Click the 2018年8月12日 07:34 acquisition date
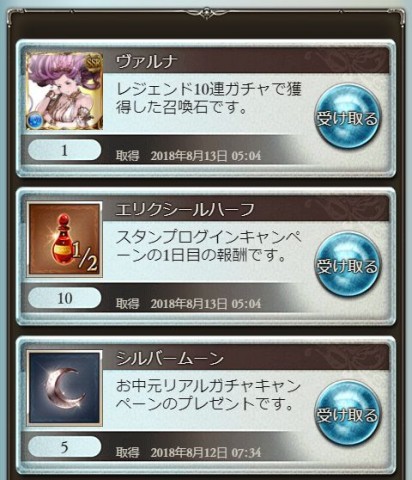 coord(206,453)
